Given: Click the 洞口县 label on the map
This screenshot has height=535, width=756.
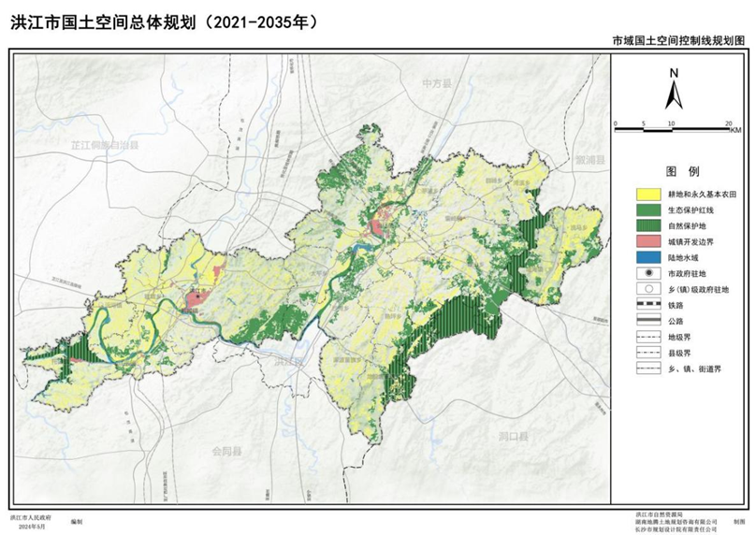Looking at the screenshot, I should (514, 436).
